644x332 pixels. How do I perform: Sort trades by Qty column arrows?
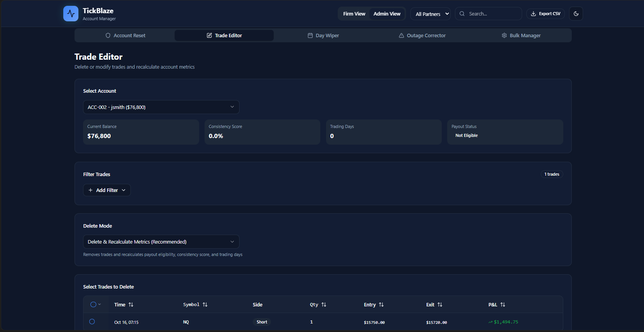(324, 305)
